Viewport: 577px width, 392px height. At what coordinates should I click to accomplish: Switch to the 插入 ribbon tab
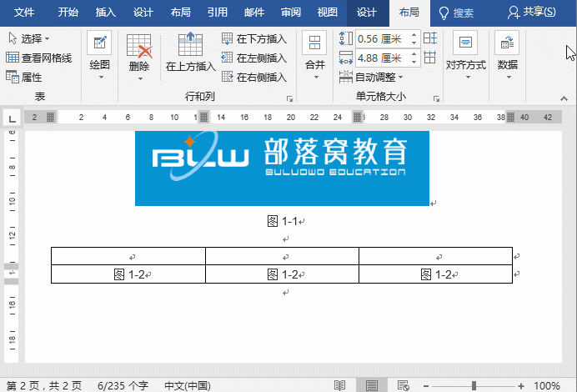pos(106,13)
